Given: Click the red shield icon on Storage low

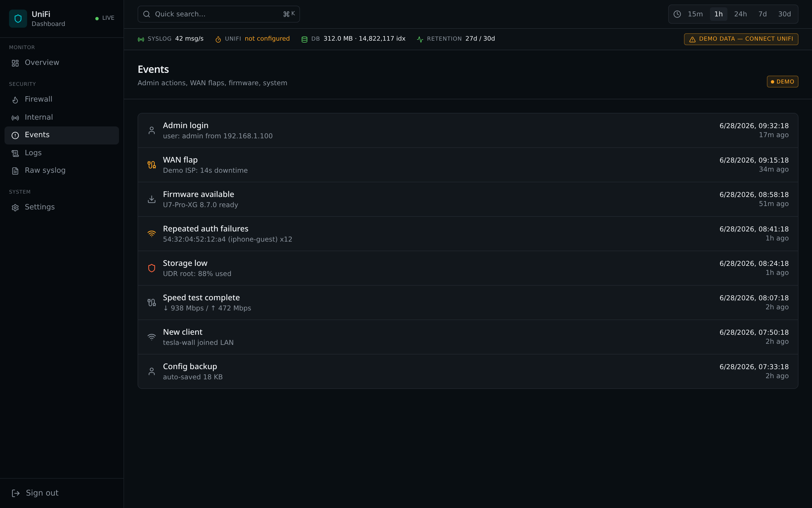Looking at the screenshot, I should [152, 268].
